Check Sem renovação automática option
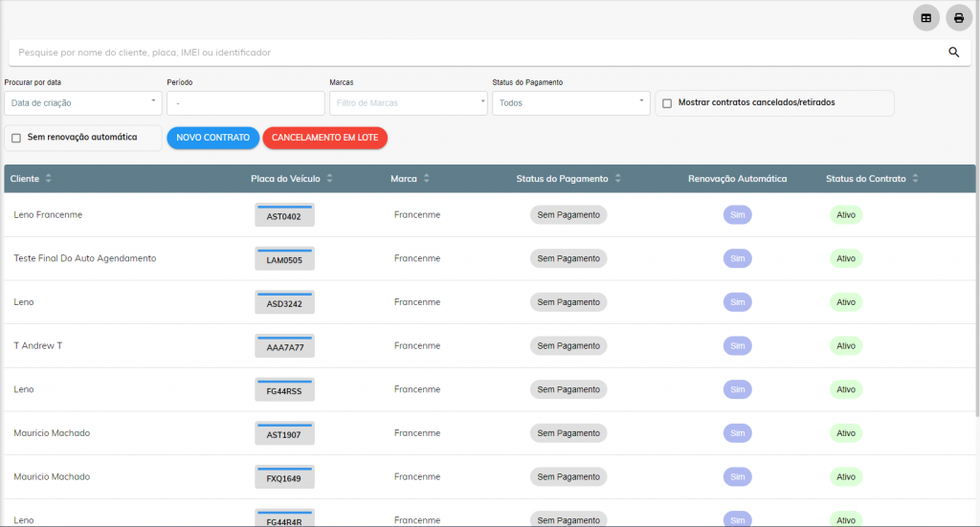 16,138
